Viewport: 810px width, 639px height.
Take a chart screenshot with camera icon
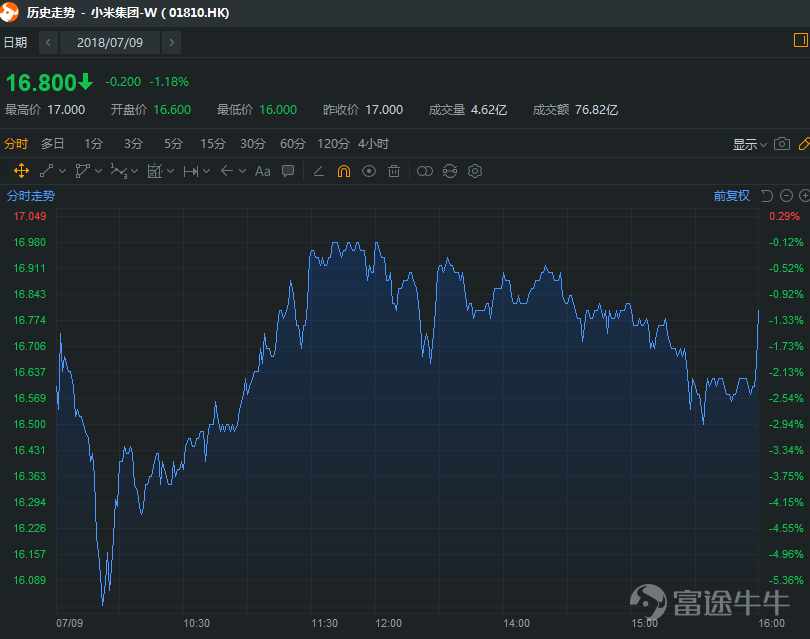pos(782,144)
